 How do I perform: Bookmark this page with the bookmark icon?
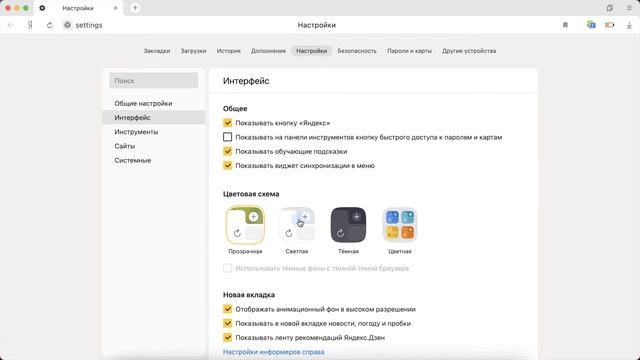(565, 25)
